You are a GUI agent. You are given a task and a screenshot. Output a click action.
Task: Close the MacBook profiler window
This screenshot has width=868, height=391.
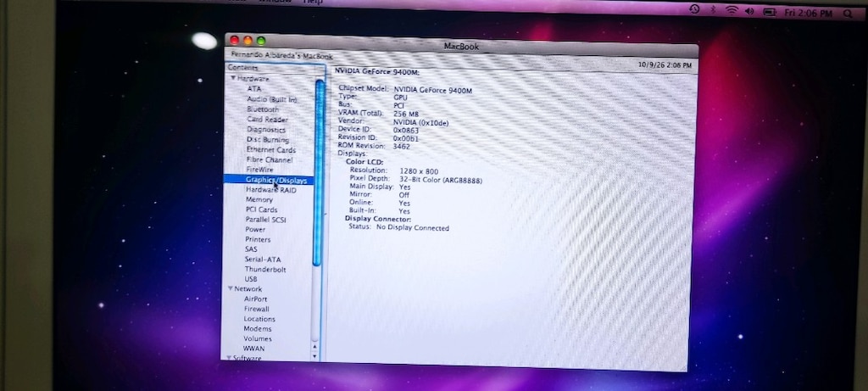pyautogui.click(x=234, y=40)
